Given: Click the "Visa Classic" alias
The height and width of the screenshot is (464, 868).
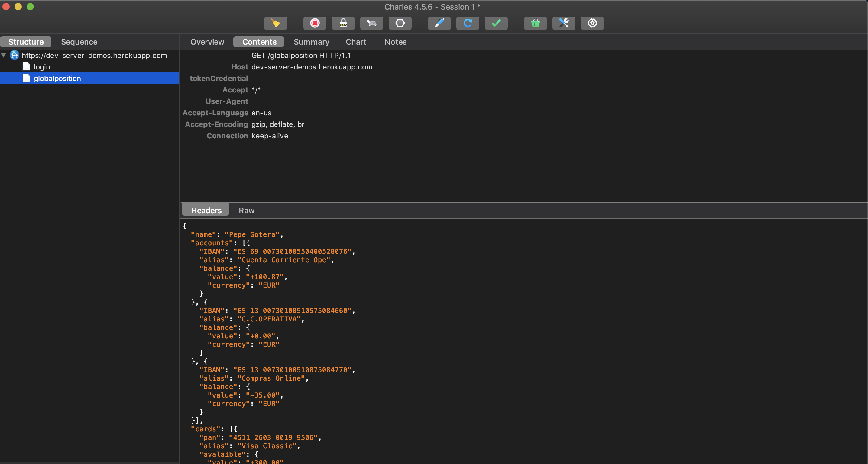Looking at the screenshot, I should 267,446.
